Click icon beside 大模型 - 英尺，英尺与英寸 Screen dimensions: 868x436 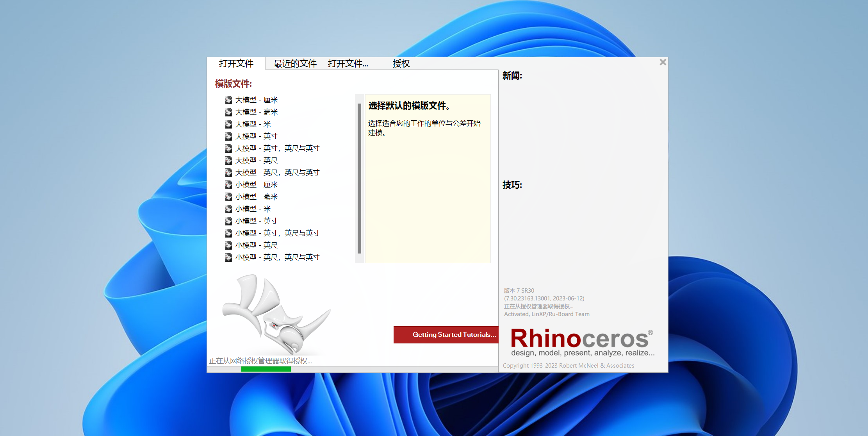pos(228,173)
